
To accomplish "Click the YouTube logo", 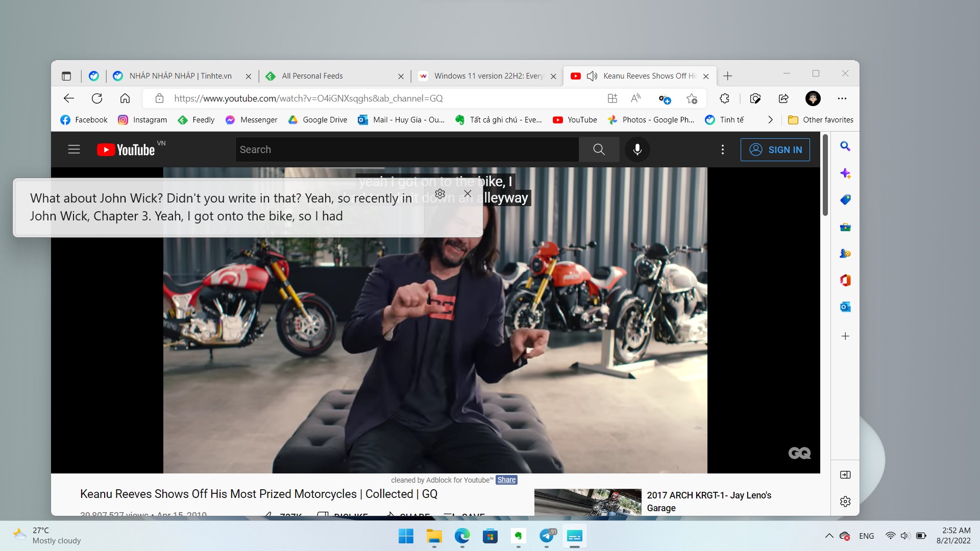I will [x=126, y=149].
